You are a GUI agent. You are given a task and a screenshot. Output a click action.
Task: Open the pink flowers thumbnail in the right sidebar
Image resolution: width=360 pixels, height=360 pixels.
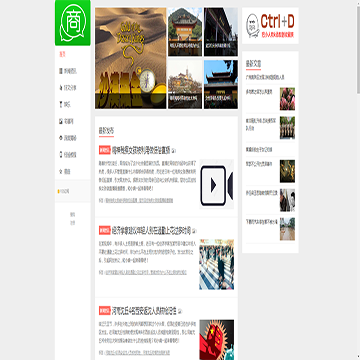pyautogui.click(x=287, y=99)
